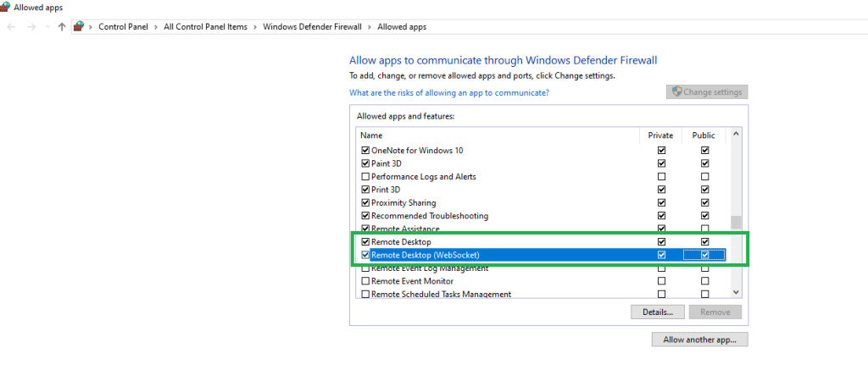Click the Private column header
The image size is (868, 381).
pyautogui.click(x=661, y=135)
